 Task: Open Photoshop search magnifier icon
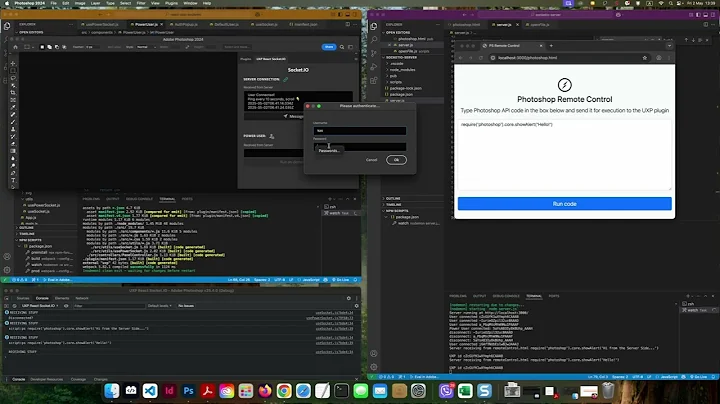342,47
